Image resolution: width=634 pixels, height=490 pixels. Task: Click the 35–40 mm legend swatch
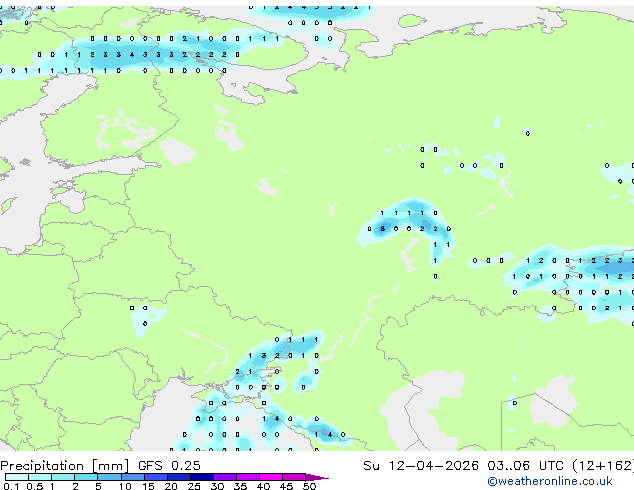(x=247, y=477)
